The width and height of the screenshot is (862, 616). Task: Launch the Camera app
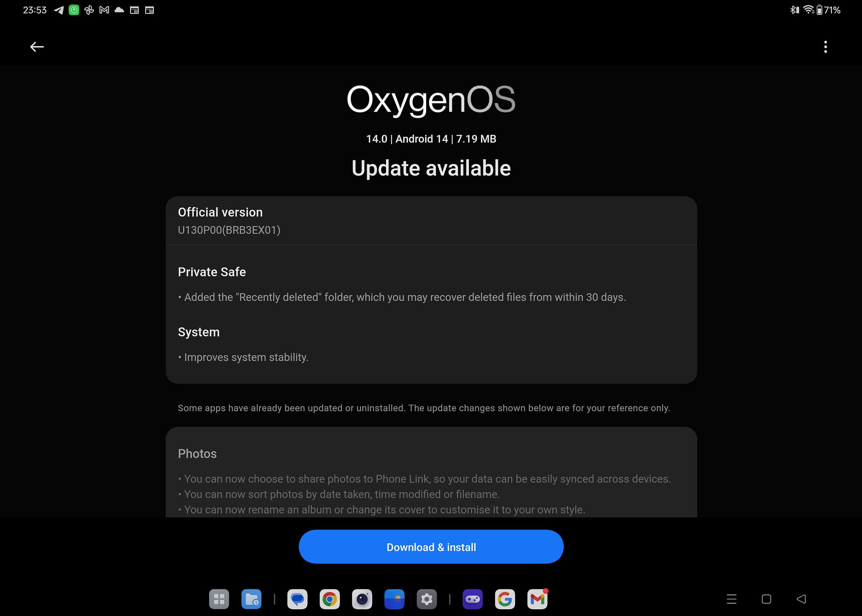click(x=362, y=598)
